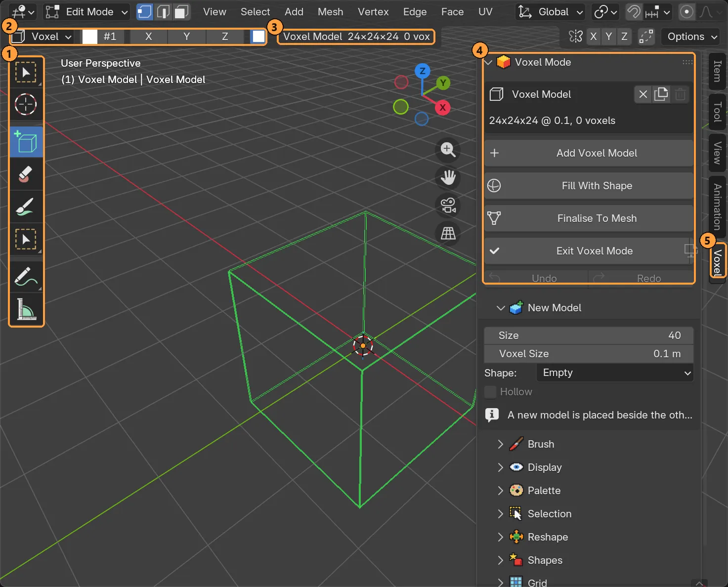Screen dimensions: 728x587
Task: Duplicate the Voxel Model with copy icon
Action: click(x=661, y=94)
